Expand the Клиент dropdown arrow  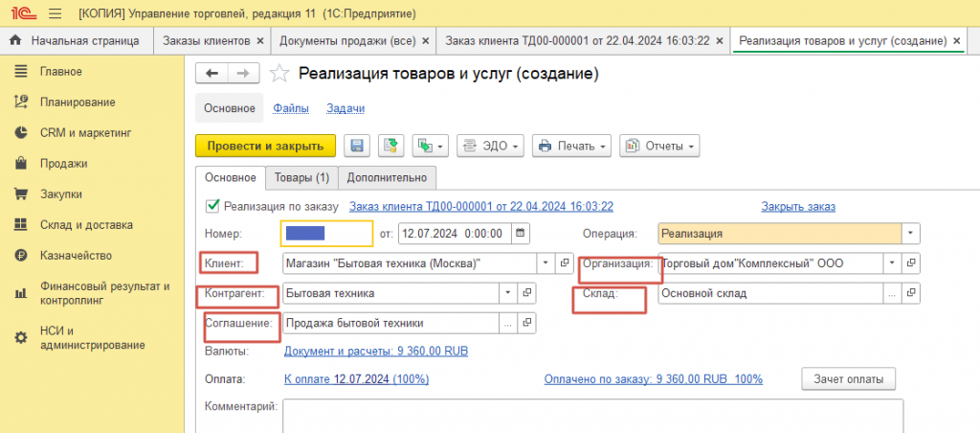[545, 262]
